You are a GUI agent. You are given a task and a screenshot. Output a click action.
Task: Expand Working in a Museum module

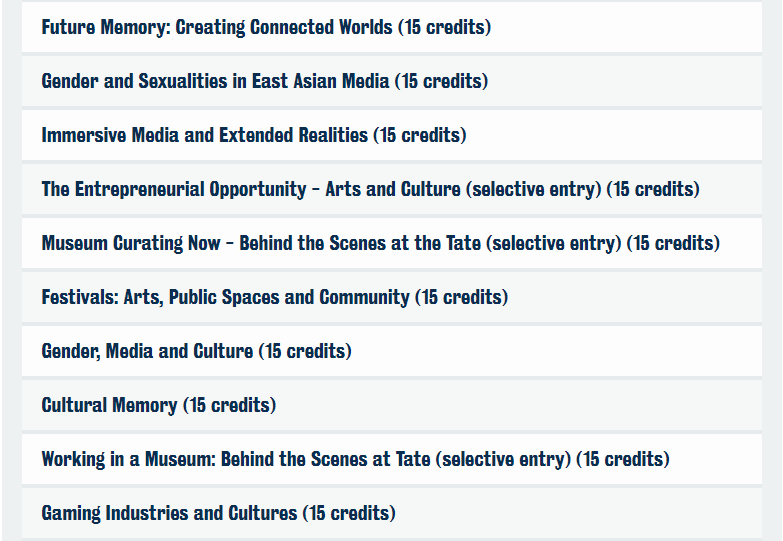pos(392,459)
